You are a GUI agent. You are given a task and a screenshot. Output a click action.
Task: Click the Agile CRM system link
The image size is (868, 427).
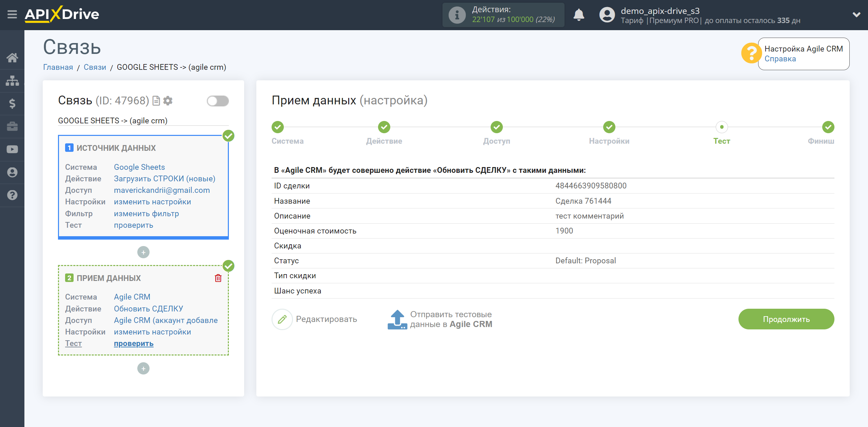tap(132, 297)
